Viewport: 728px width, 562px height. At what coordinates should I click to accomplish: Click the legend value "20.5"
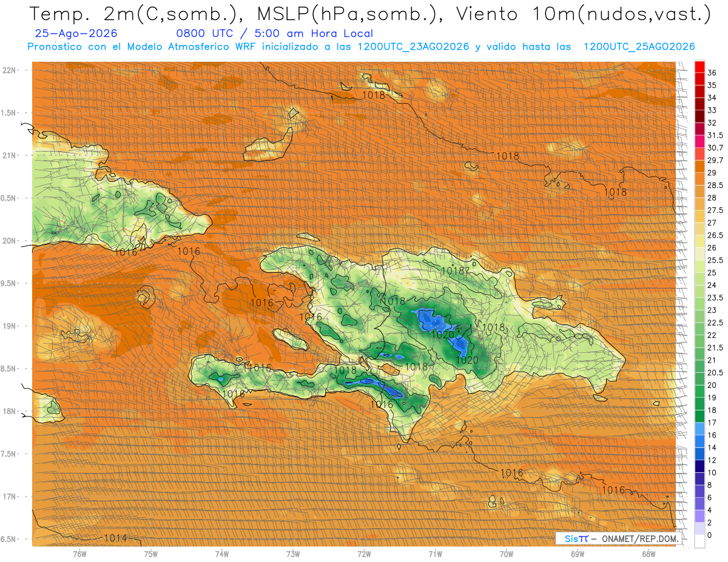(x=715, y=373)
